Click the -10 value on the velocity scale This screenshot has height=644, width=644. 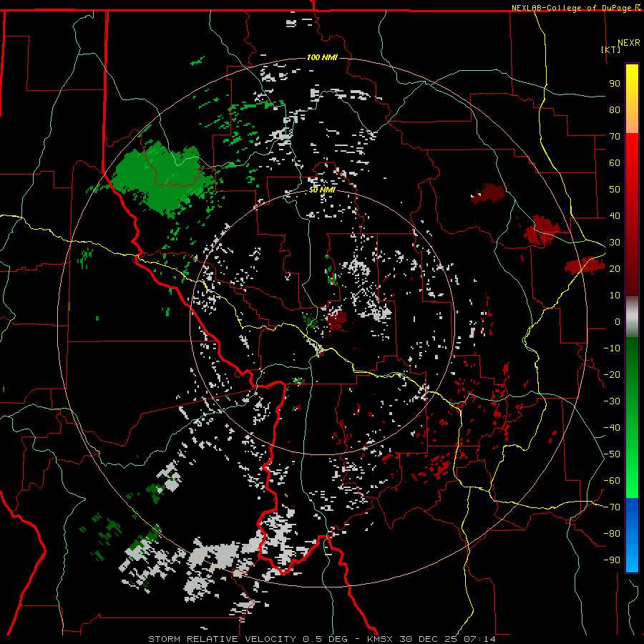coord(612,348)
